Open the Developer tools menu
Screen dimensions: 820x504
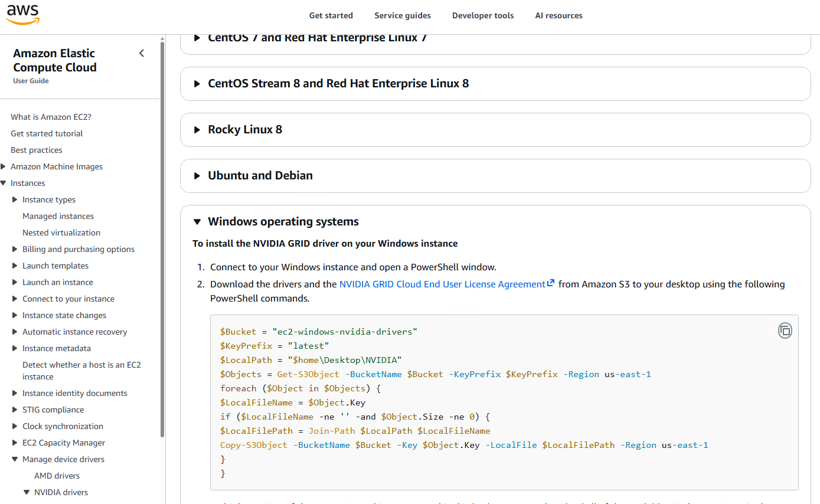pos(483,16)
